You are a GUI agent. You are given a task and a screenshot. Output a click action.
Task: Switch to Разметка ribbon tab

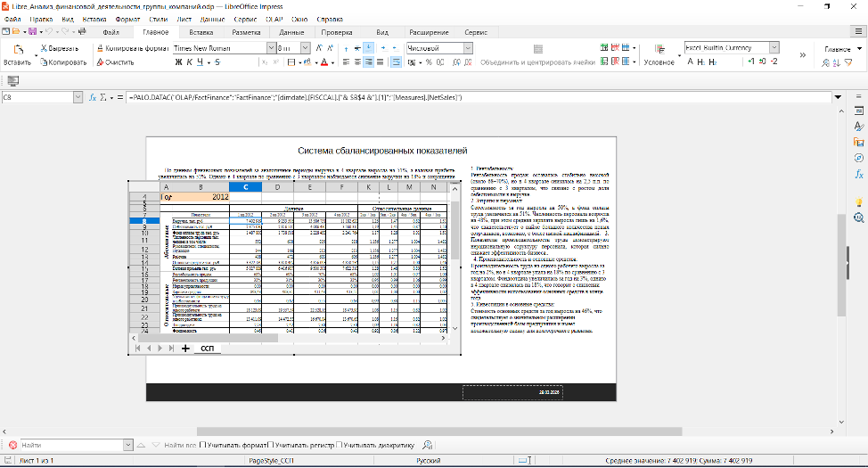[246, 32]
